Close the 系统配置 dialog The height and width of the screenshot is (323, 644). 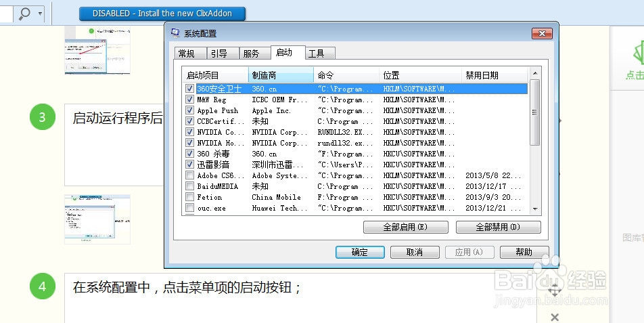point(542,34)
